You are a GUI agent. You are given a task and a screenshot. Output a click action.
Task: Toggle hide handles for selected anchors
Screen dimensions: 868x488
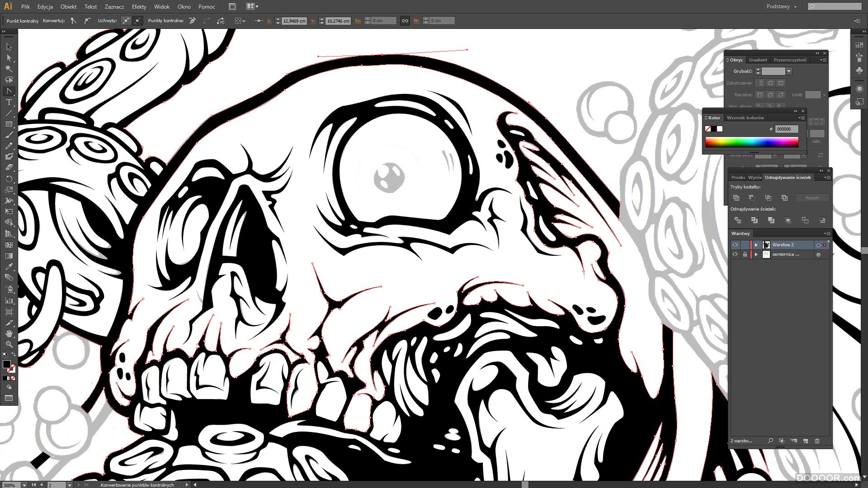point(137,21)
